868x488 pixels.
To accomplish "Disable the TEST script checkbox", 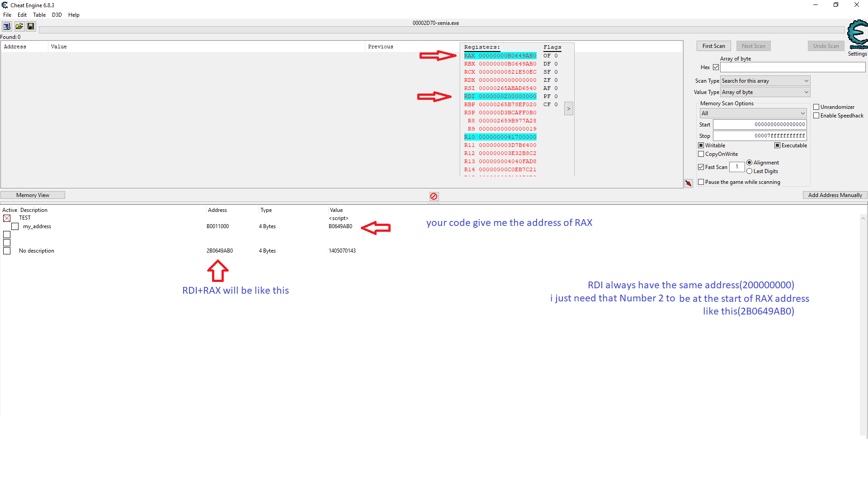I will pyautogui.click(x=7, y=218).
